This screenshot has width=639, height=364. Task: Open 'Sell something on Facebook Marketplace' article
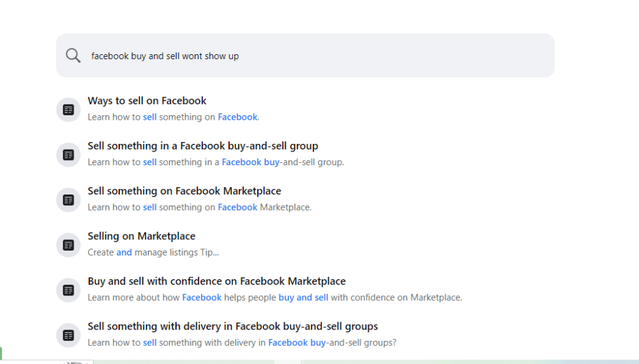(184, 191)
